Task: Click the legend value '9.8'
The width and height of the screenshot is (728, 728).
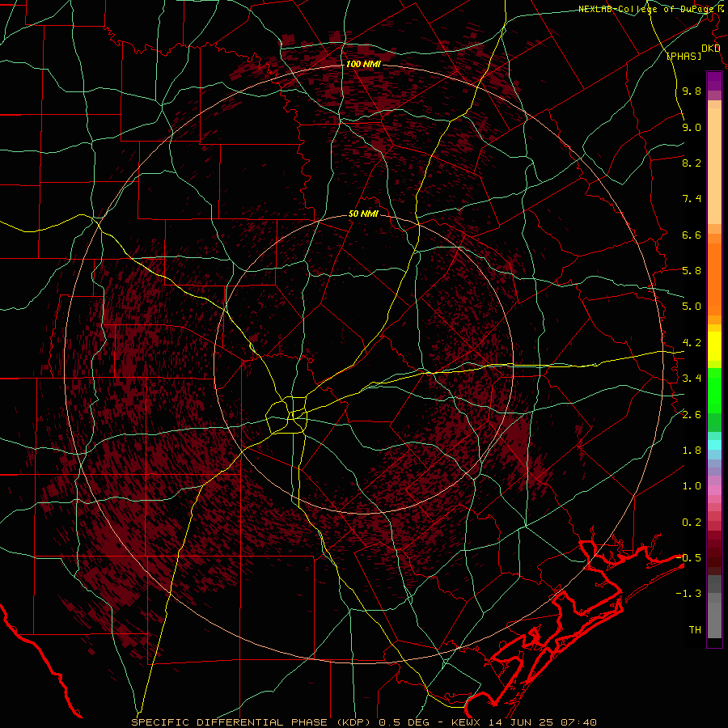Action: [x=692, y=91]
